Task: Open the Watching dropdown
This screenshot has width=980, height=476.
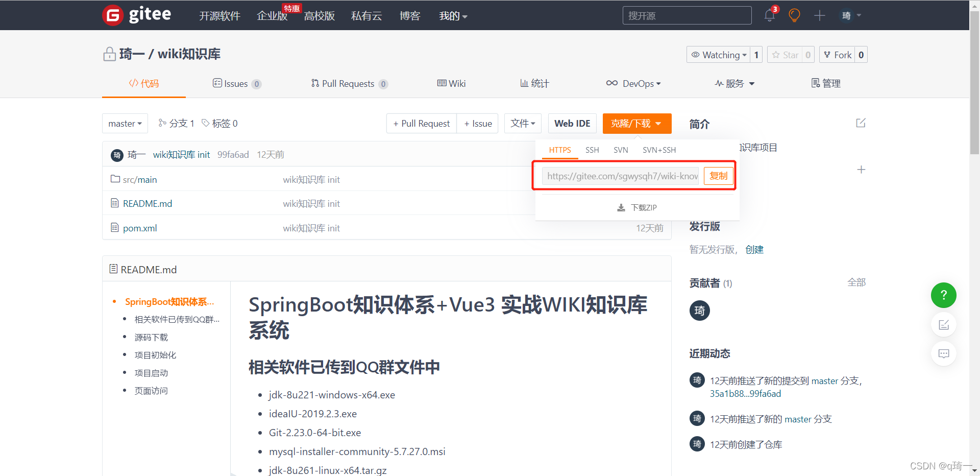Action: click(719, 55)
